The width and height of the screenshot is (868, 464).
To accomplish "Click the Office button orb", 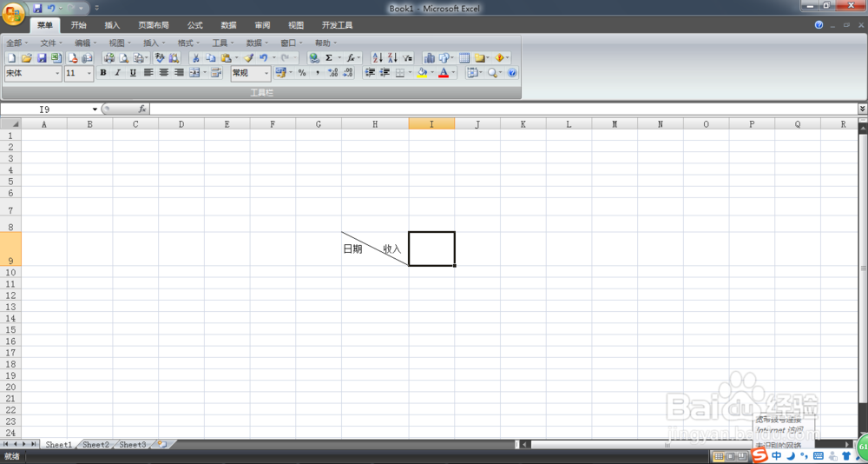I will click(13, 14).
